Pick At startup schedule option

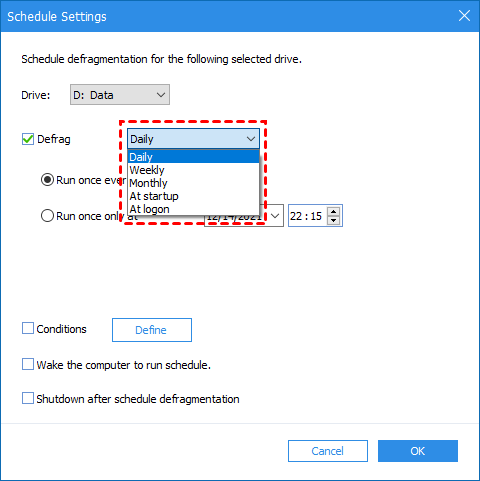[193, 196]
